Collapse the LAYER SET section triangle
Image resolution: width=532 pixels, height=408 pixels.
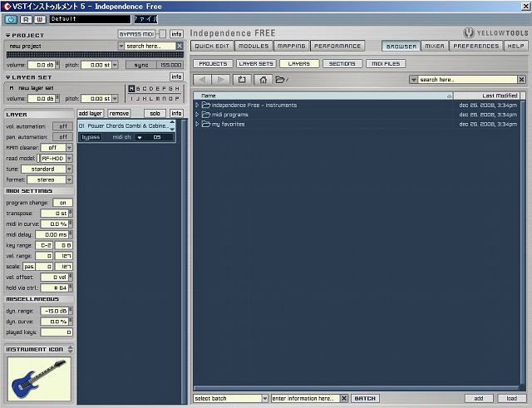point(7,77)
